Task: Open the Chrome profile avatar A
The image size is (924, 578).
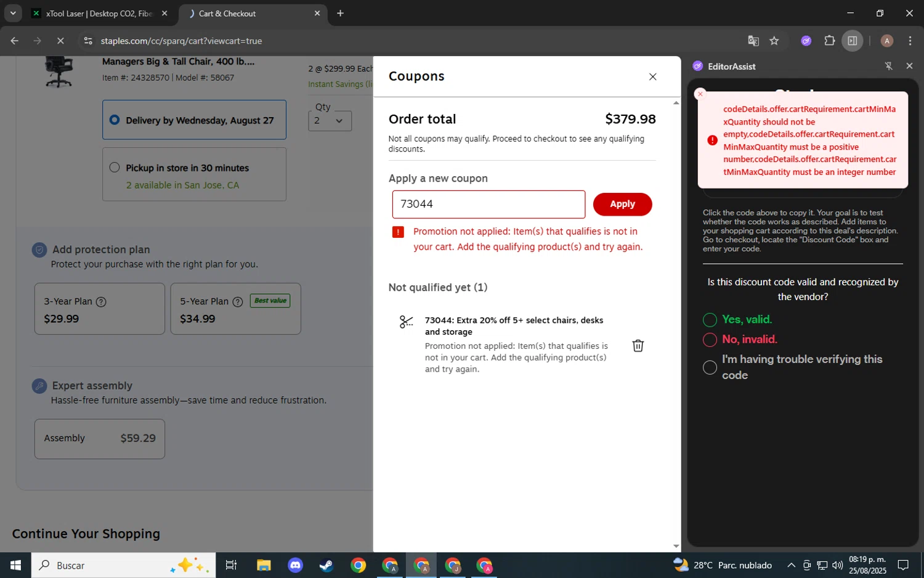Action: [887, 41]
